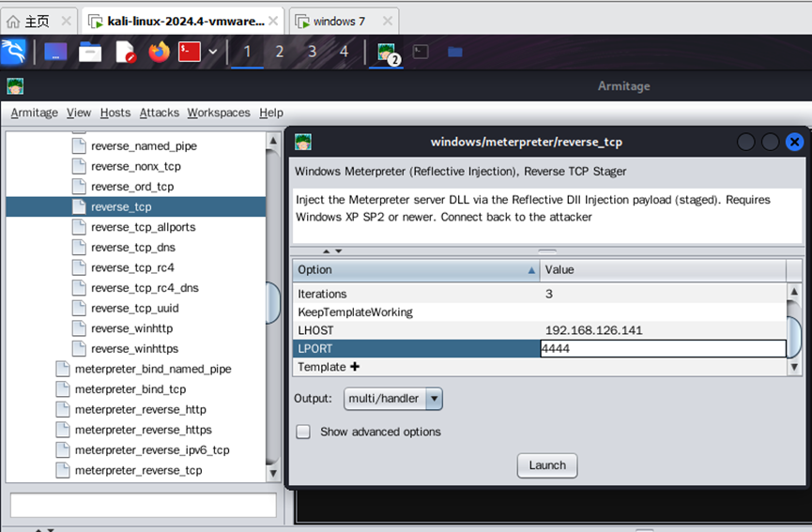Switch to workspace 1
This screenshot has height=532, width=812.
point(247,52)
